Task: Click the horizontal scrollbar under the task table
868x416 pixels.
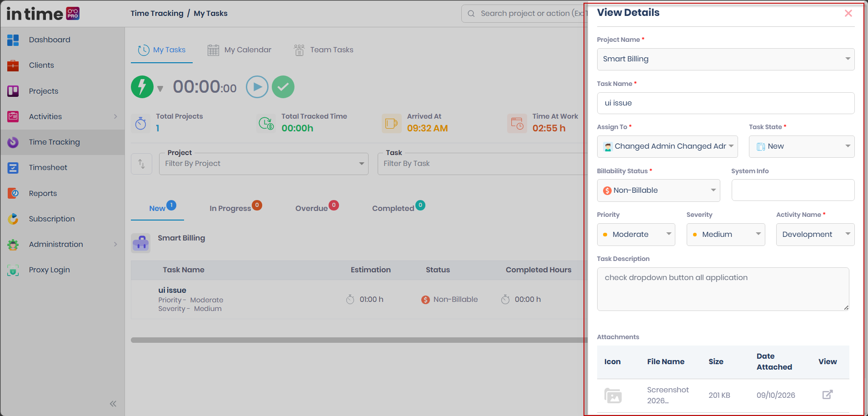Action: tap(359, 340)
